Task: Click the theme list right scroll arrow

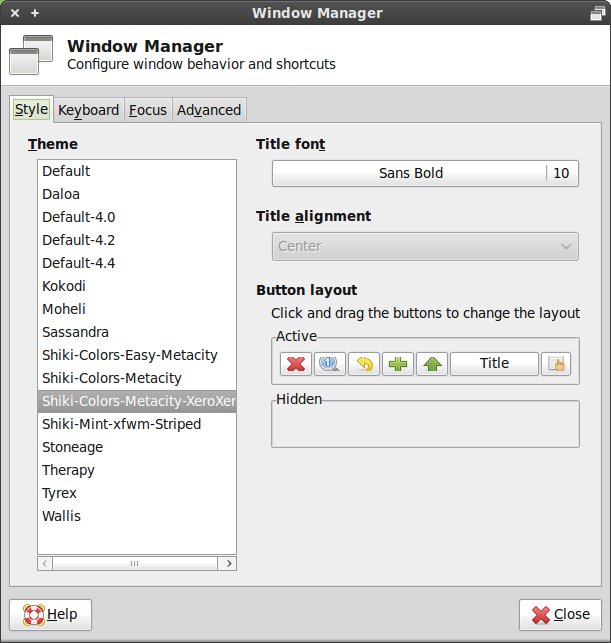Action: (x=229, y=563)
